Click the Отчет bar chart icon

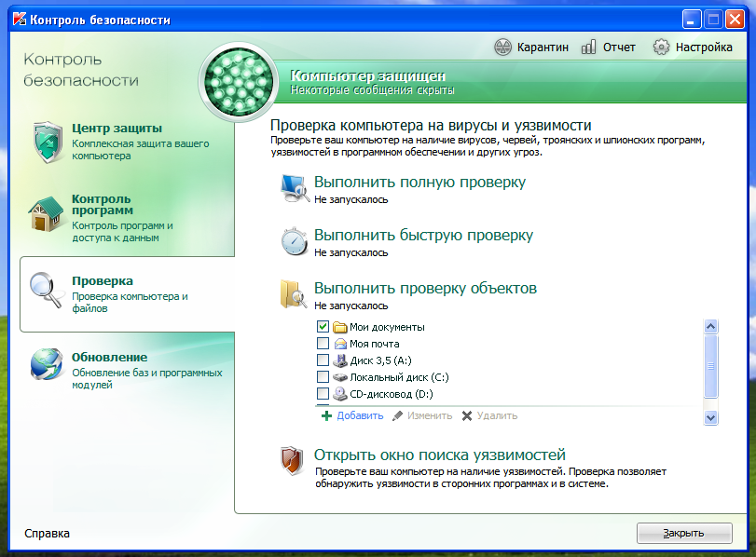point(589,48)
